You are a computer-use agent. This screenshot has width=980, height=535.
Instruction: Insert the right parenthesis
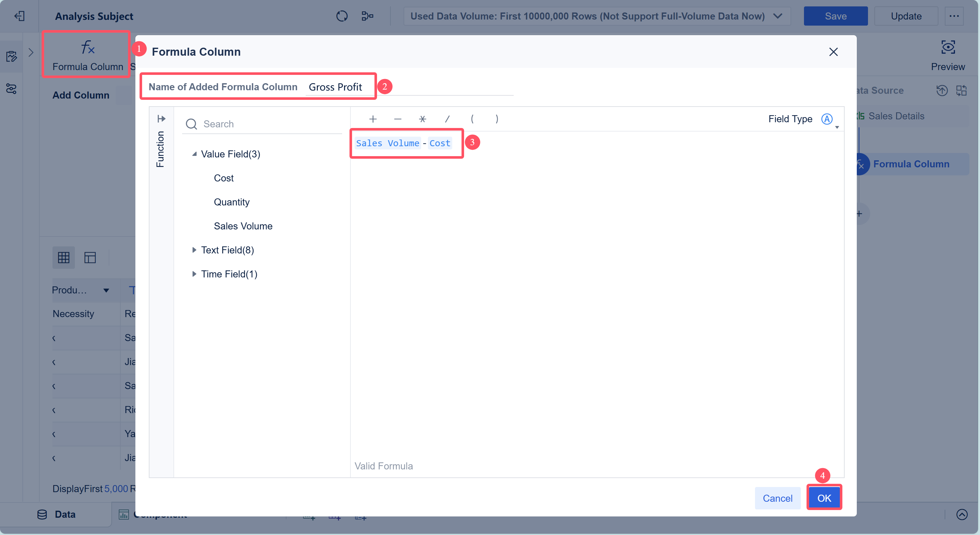(x=497, y=119)
